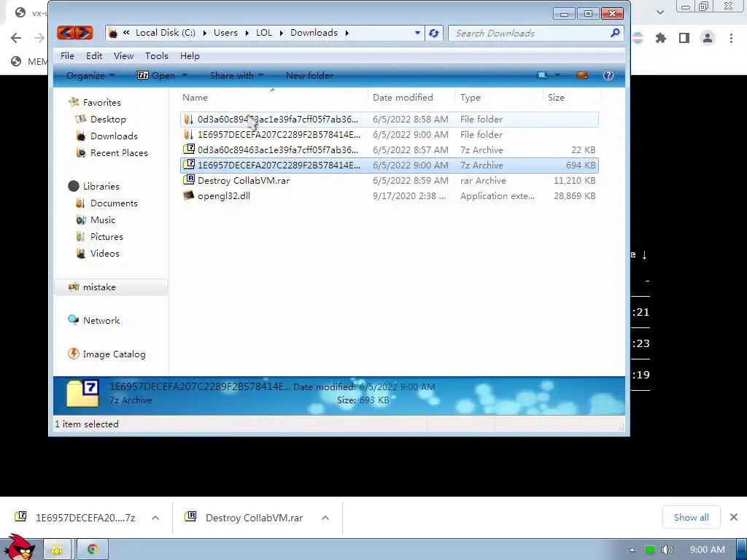Close the Chrome downloads bar
747x560 pixels.
(734, 517)
